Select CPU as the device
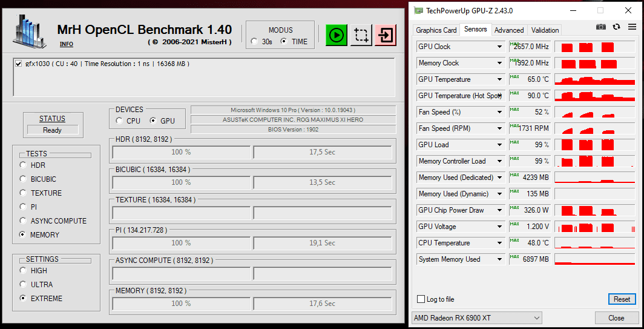The width and height of the screenshot is (644, 329). click(x=119, y=121)
